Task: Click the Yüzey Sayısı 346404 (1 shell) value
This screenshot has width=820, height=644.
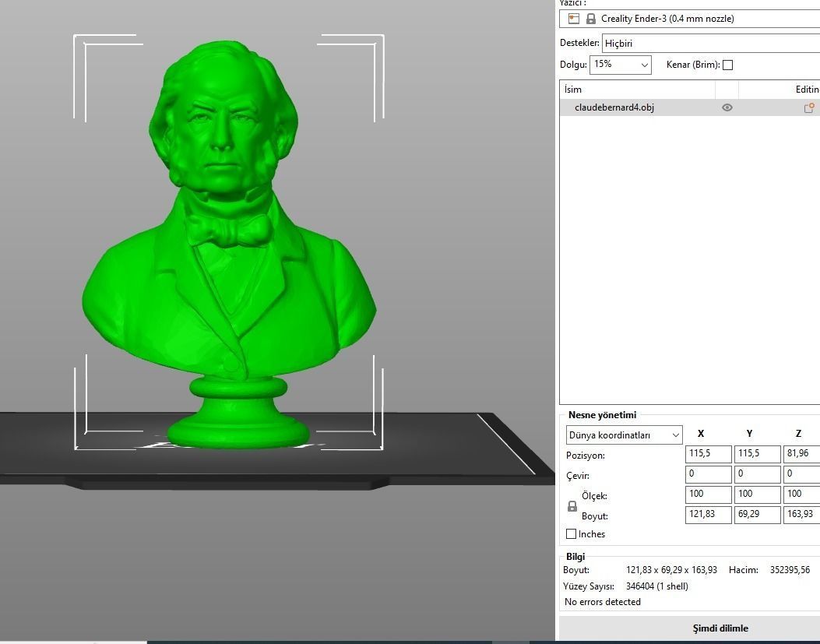Action: point(656,586)
